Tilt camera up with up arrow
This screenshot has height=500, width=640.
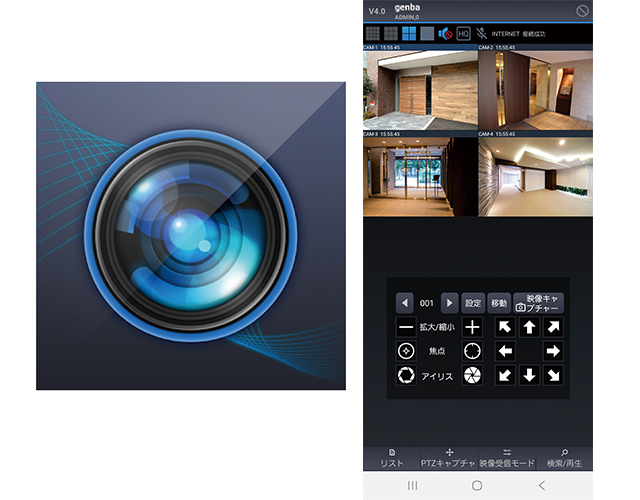coord(529,327)
